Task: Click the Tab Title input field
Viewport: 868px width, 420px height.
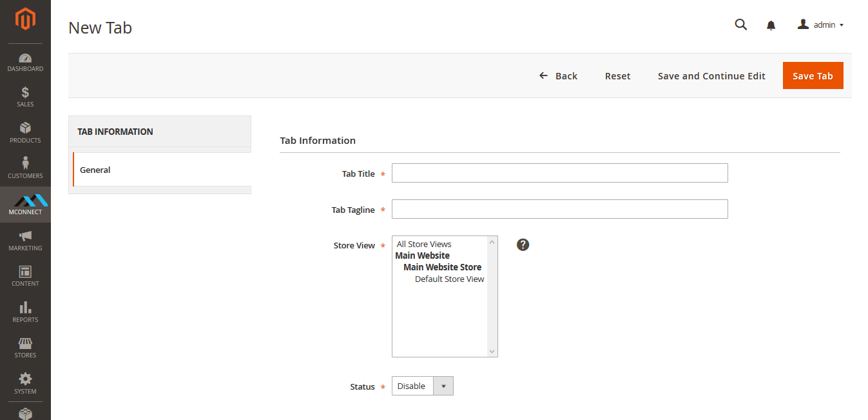Action: [x=559, y=173]
